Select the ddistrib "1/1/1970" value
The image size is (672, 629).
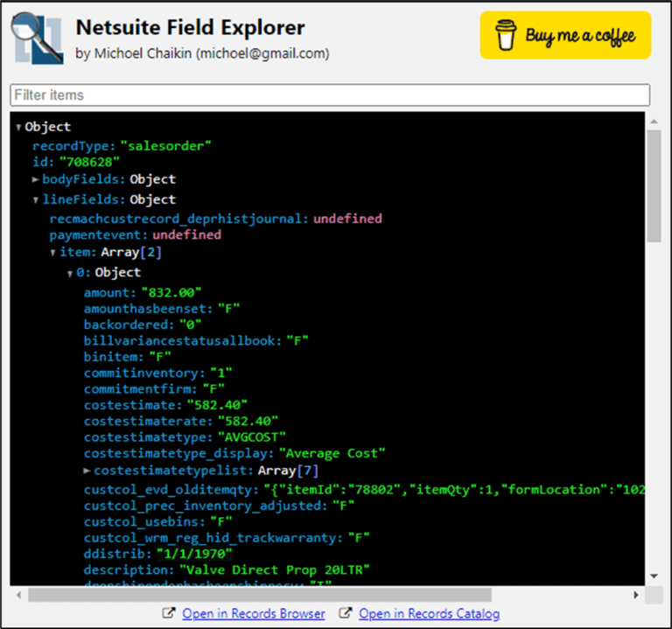pyautogui.click(x=194, y=554)
